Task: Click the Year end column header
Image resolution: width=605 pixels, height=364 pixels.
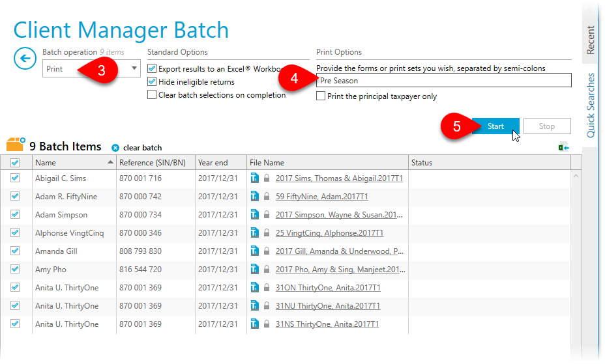Action: (221, 163)
